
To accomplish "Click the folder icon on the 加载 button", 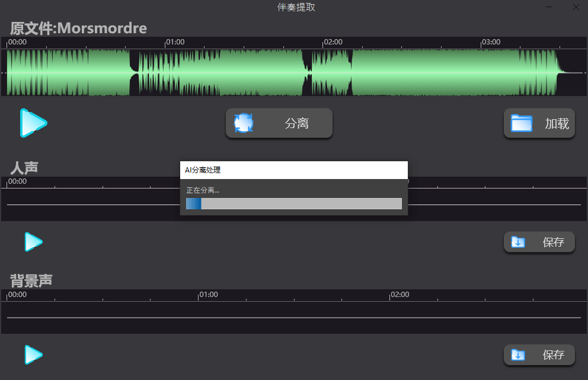I will (x=522, y=123).
